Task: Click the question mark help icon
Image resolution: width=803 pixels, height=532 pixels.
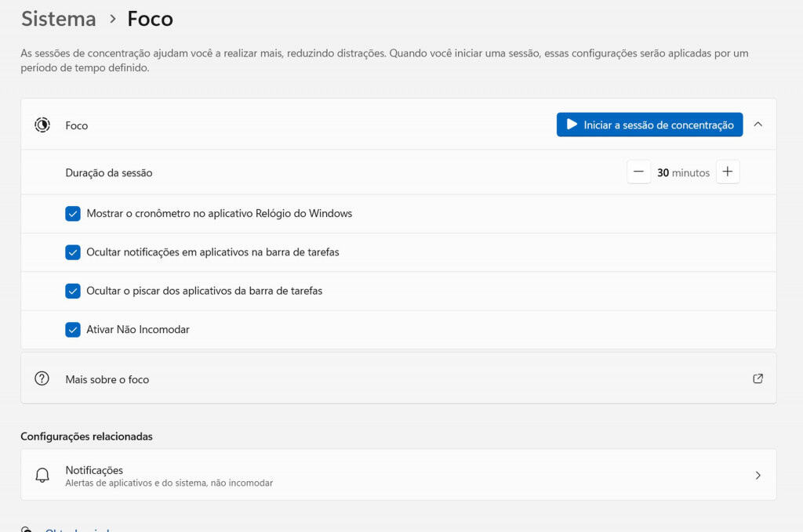Action: coord(42,378)
